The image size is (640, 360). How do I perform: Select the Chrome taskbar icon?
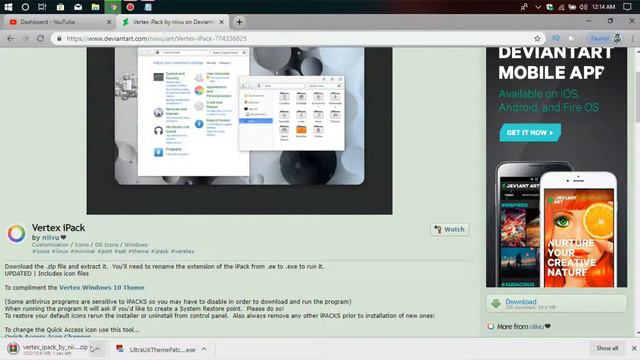point(113,7)
